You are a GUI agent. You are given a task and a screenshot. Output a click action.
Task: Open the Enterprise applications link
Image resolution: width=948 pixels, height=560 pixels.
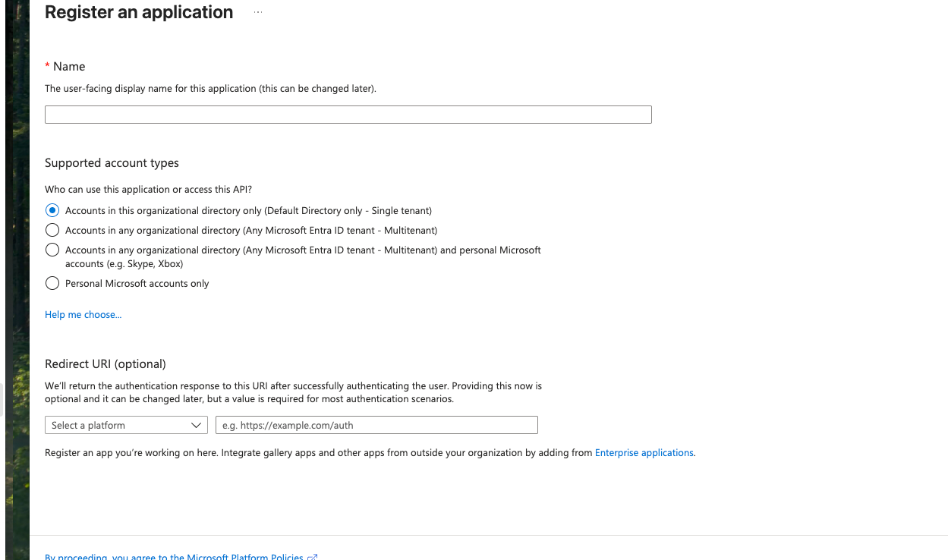point(644,452)
